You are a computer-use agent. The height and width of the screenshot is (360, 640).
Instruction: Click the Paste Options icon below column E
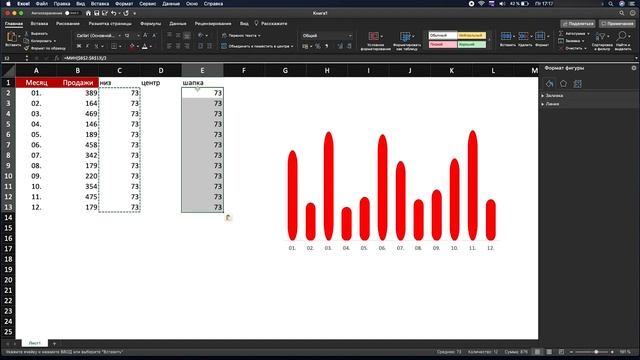click(x=229, y=218)
